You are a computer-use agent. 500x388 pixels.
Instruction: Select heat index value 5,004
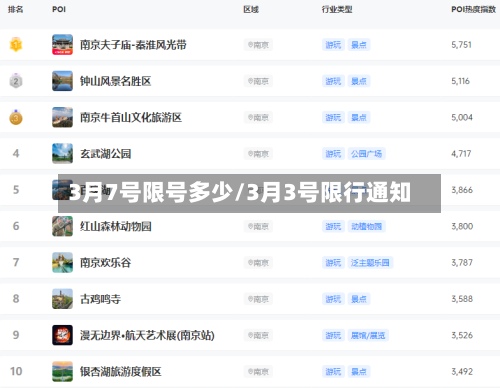point(462,117)
